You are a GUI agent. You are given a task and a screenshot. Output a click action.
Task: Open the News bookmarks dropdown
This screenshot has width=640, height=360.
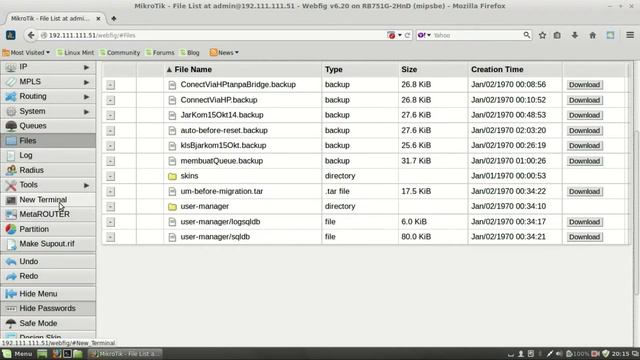click(224, 53)
